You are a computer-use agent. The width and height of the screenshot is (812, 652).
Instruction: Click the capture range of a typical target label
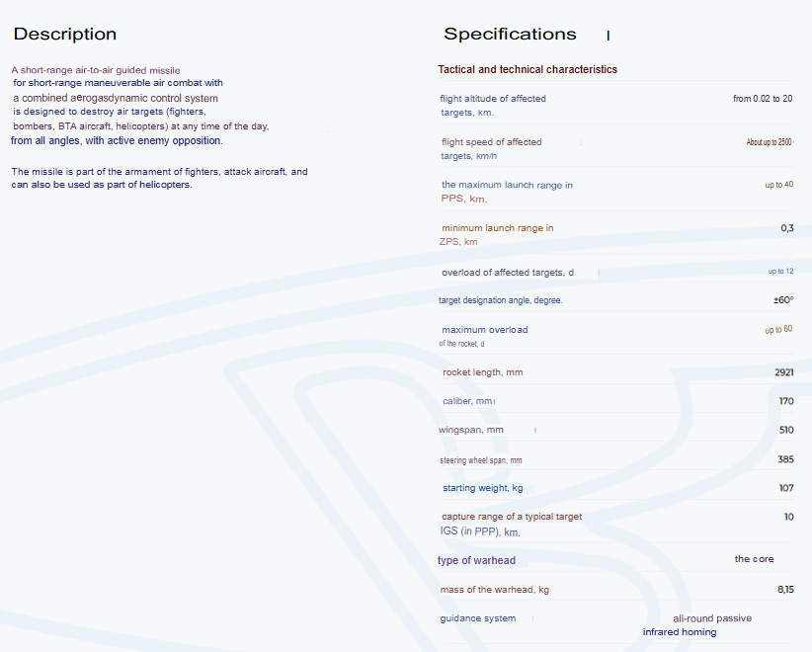(x=511, y=524)
